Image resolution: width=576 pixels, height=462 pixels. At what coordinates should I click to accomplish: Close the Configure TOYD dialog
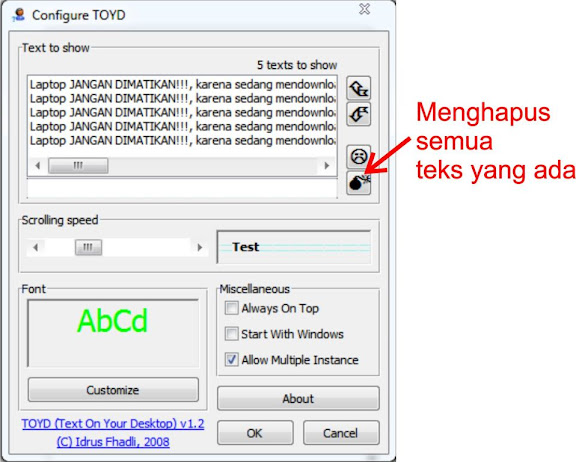364,9
